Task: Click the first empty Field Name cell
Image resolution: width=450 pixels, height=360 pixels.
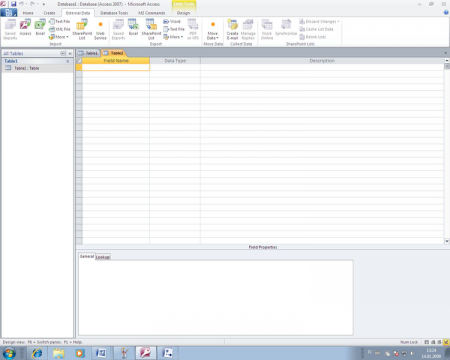Action: coord(116,67)
